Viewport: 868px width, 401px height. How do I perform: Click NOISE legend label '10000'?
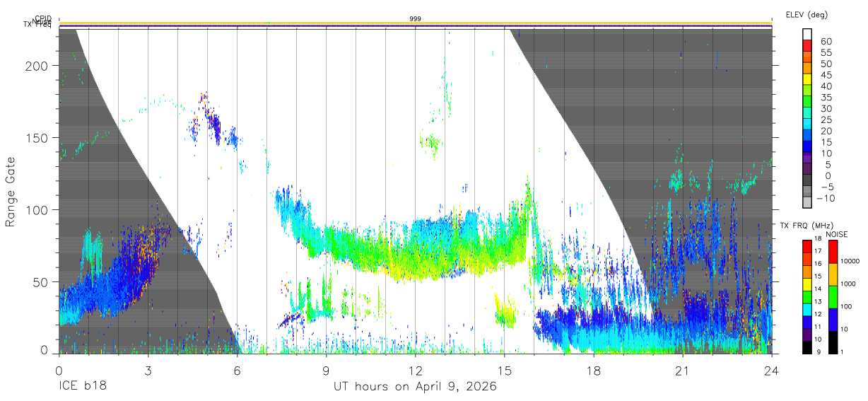pos(850,261)
